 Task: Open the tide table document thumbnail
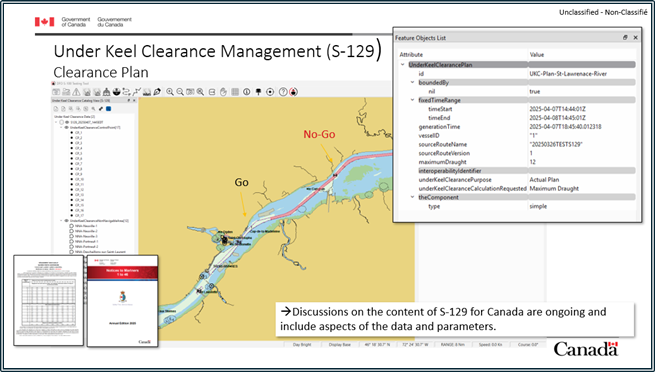(x=48, y=301)
